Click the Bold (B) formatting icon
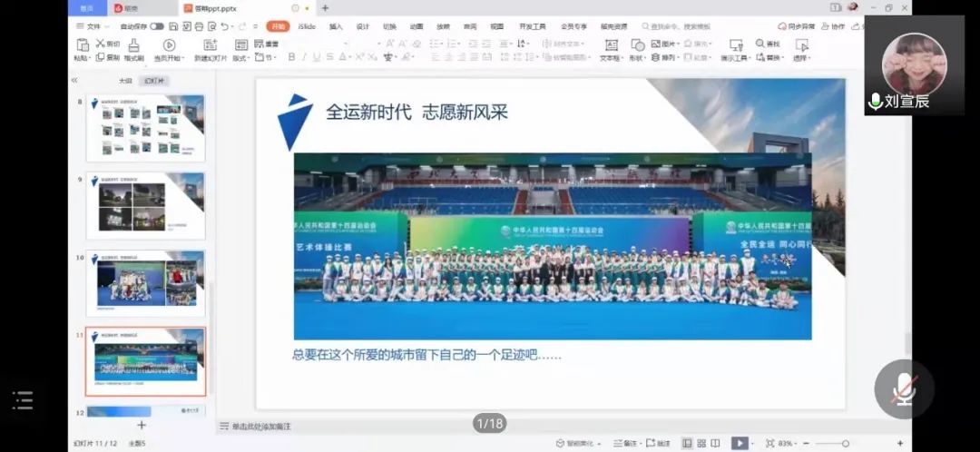The image size is (980, 452). click(291, 57)
